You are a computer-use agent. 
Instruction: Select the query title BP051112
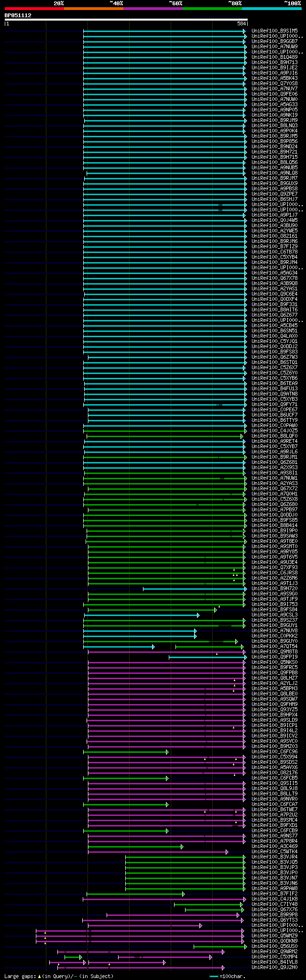point(18,15)
